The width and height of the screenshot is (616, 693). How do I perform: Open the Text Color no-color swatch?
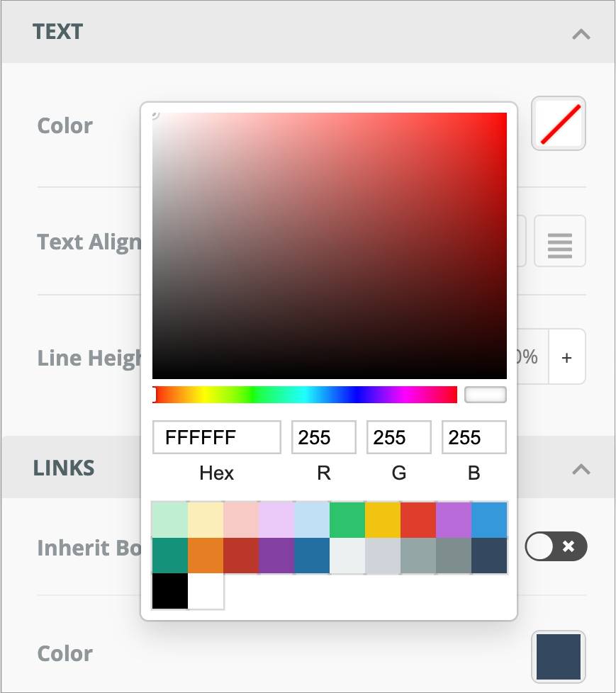click(559, 123)
